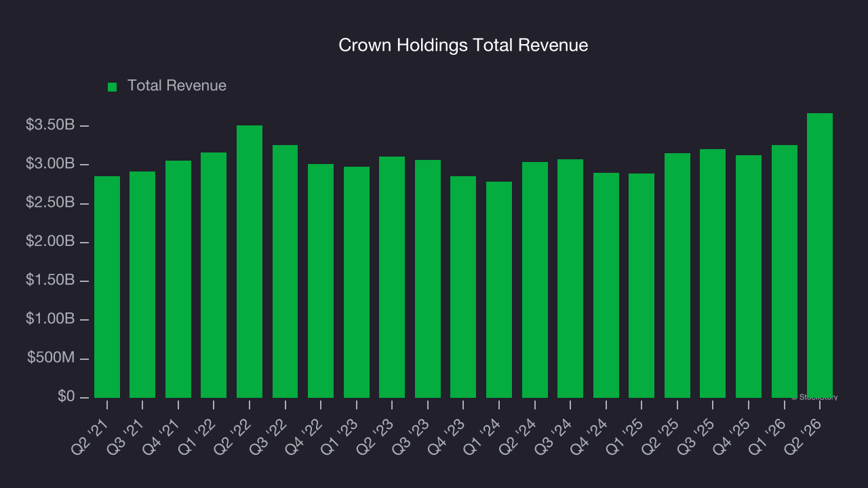Select the Q2 '22 revenue bar
The image size is (868, 488).
point(250,262)
